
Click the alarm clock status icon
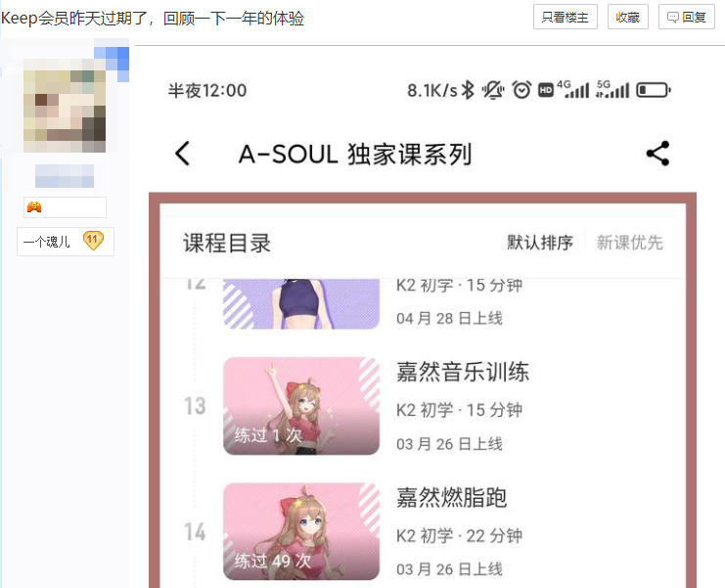tap(521, 90)
